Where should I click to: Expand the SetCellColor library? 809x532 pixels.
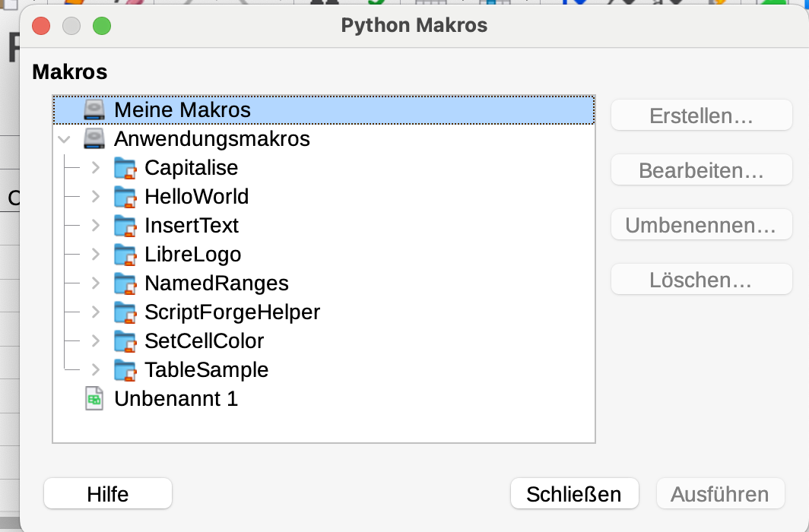96,340
